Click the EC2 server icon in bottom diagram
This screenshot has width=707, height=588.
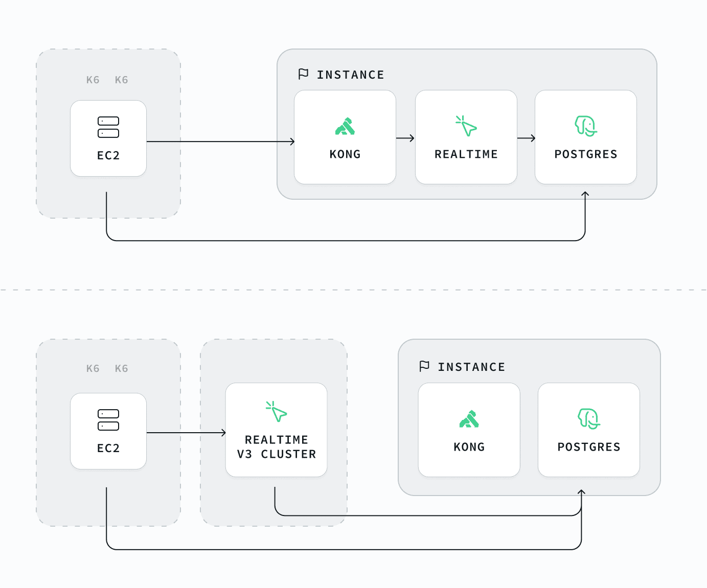pos(108,420)
